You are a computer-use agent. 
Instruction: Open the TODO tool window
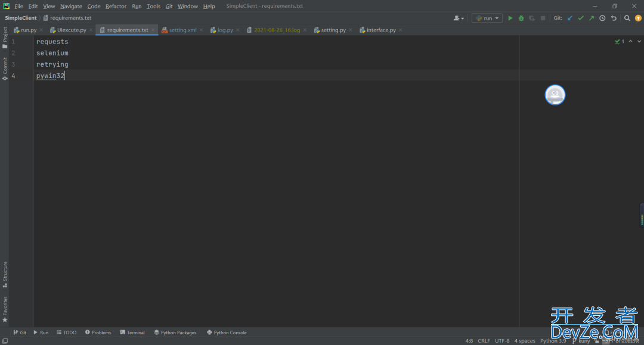click(67, 332)
